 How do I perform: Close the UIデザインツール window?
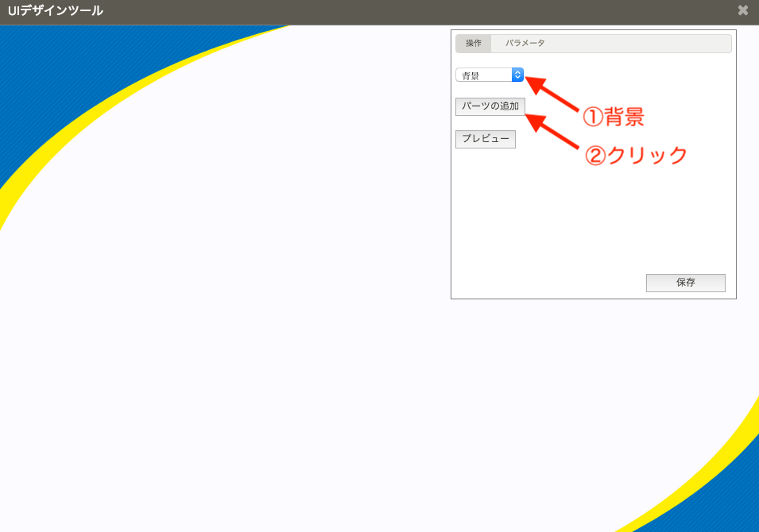742,10
